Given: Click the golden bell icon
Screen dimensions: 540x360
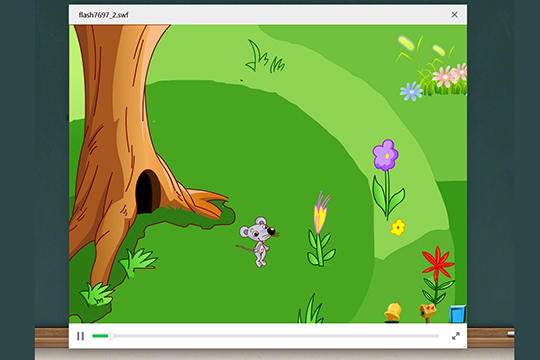Looking at the screenshot, I should tap(393, 312).
